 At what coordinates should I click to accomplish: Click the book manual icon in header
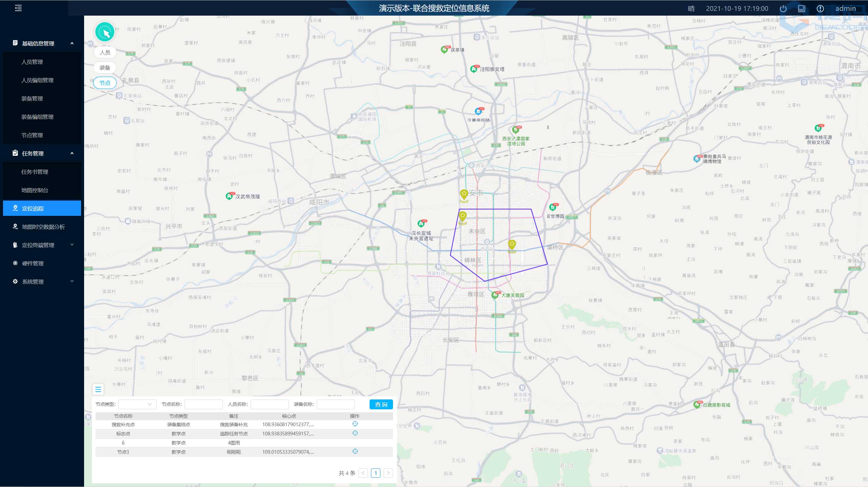pyautogui.click(x=802, y=9)
